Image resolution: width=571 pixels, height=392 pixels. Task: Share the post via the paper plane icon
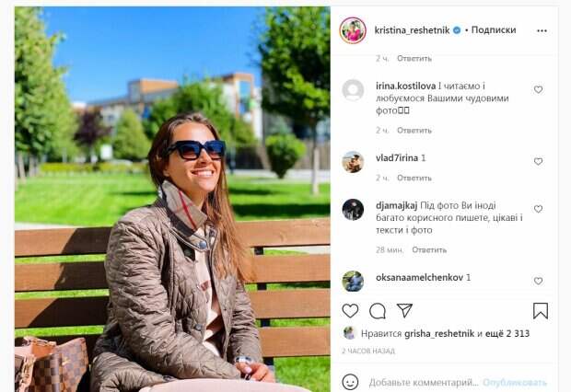tap(404, 310)
